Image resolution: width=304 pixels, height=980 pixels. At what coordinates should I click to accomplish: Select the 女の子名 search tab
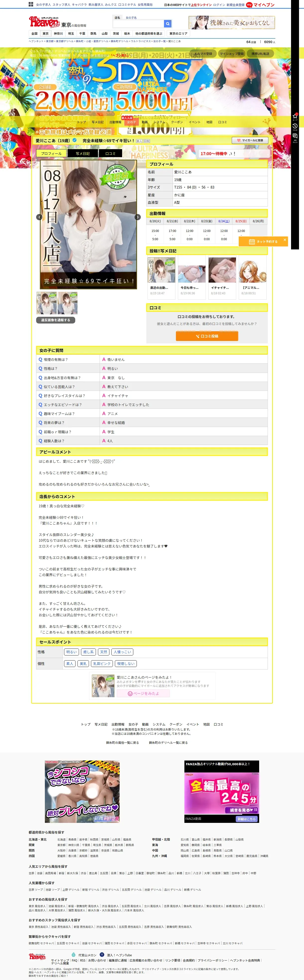(x=131, y=17)
